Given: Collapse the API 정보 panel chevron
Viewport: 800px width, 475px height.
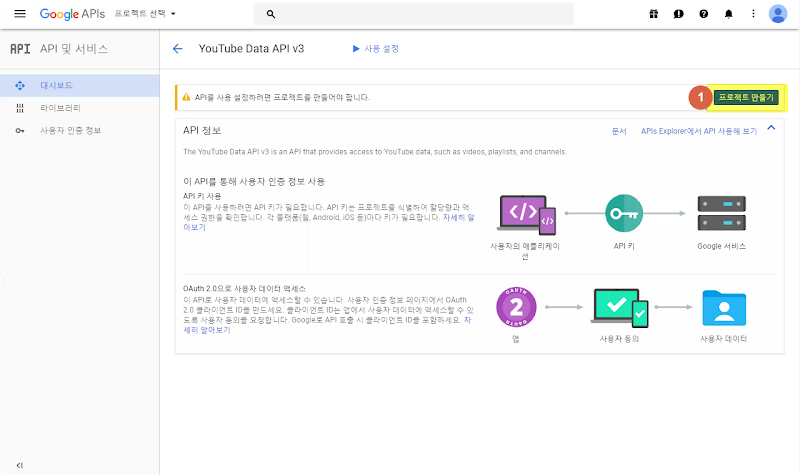Looking at the screenshot, I should coord(771,128).
